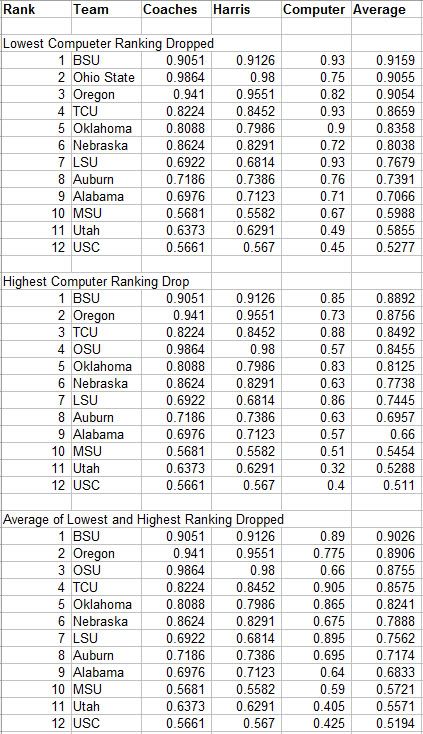The width and height of the screenshot is (423, 734).
Task: Click the 0.775 computer cell for Oregon
Action: click(x=317, y=553)
